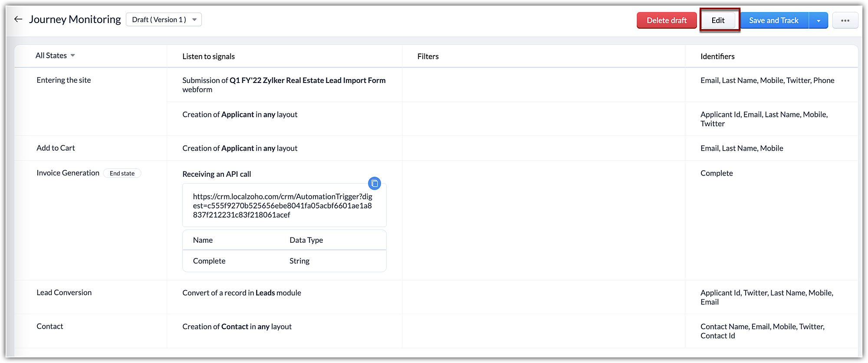Open the more options ellipsis menu

click(845, 20)
